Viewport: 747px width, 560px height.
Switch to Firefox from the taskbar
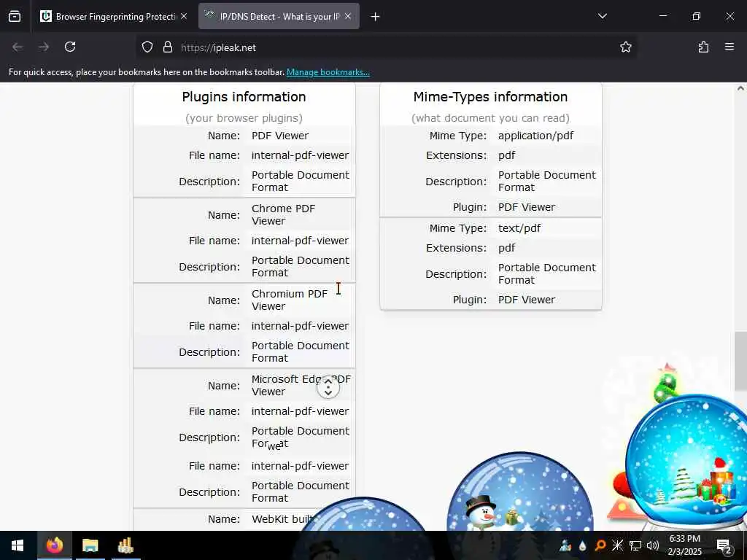[x=54, y=545]
